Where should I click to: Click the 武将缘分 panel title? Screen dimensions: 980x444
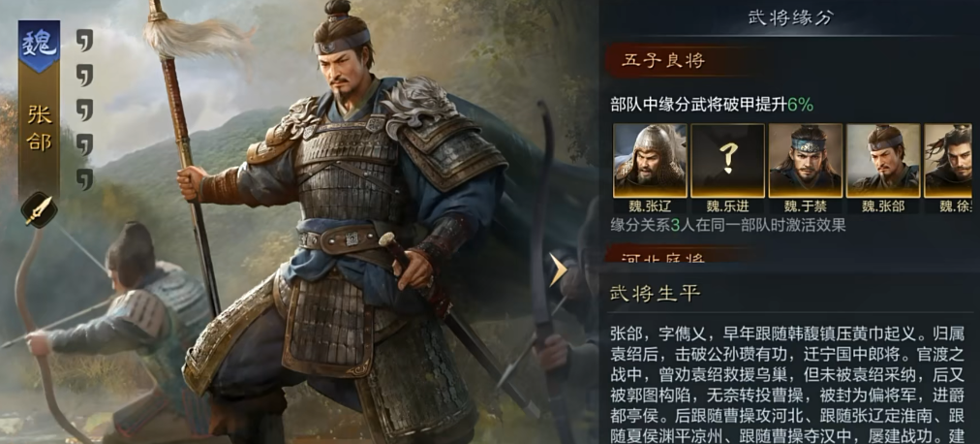coord(790,18)
